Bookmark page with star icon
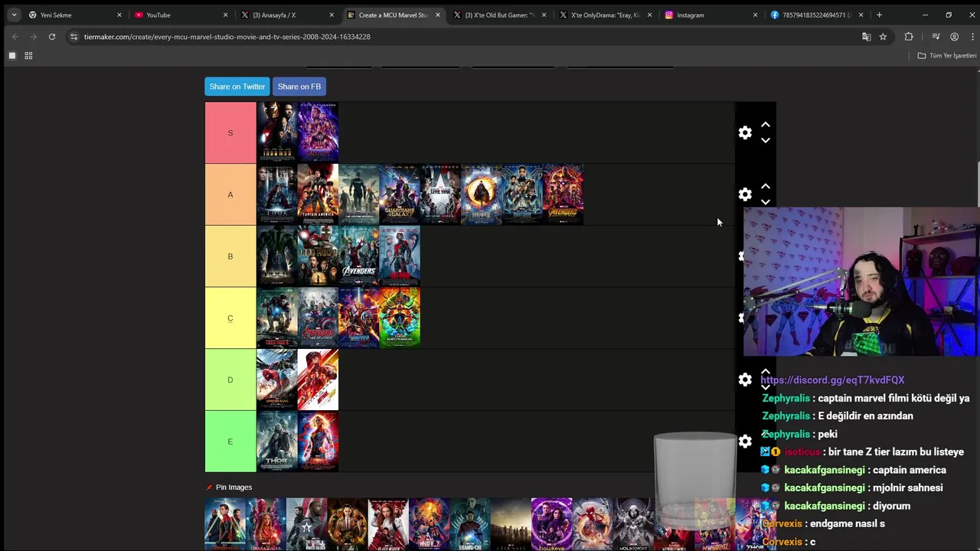 [883, 37]
